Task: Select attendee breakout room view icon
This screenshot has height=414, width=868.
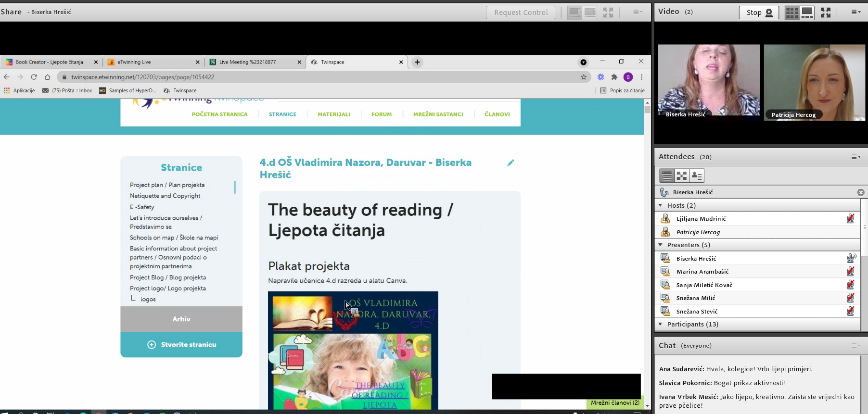Action: coord(682,176)
